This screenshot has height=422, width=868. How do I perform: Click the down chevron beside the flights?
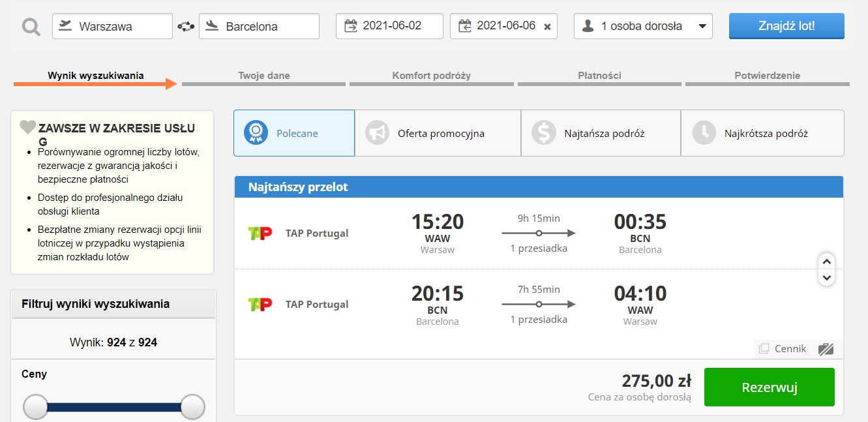click(x=826, y=277)
